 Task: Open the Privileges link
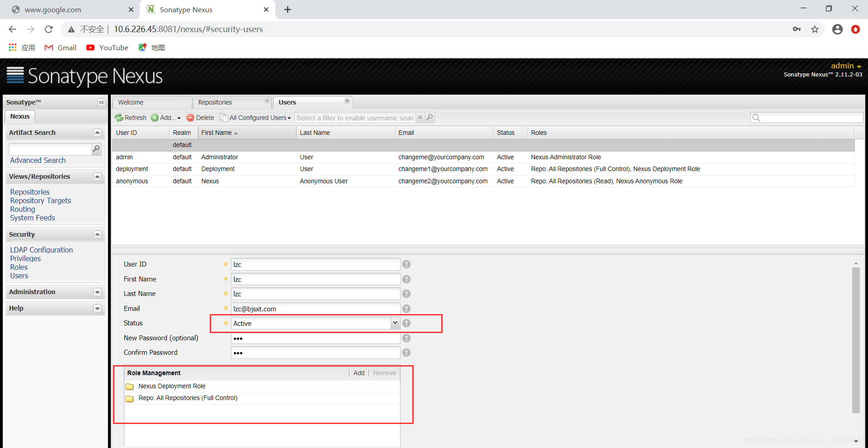pos(25,258)
